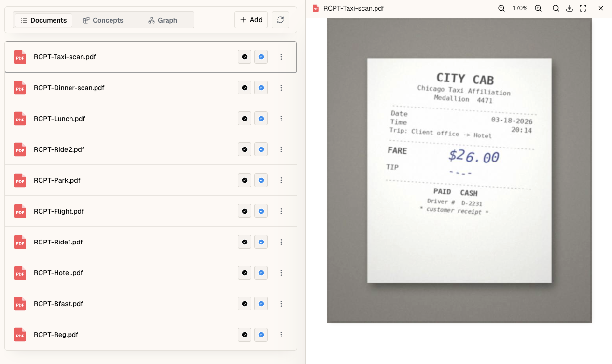Open the three-dot menu for RCPT-Reg.pdf
Viewport: 612px width, 364px height.
pyautogui.click(x=281, y=335)
